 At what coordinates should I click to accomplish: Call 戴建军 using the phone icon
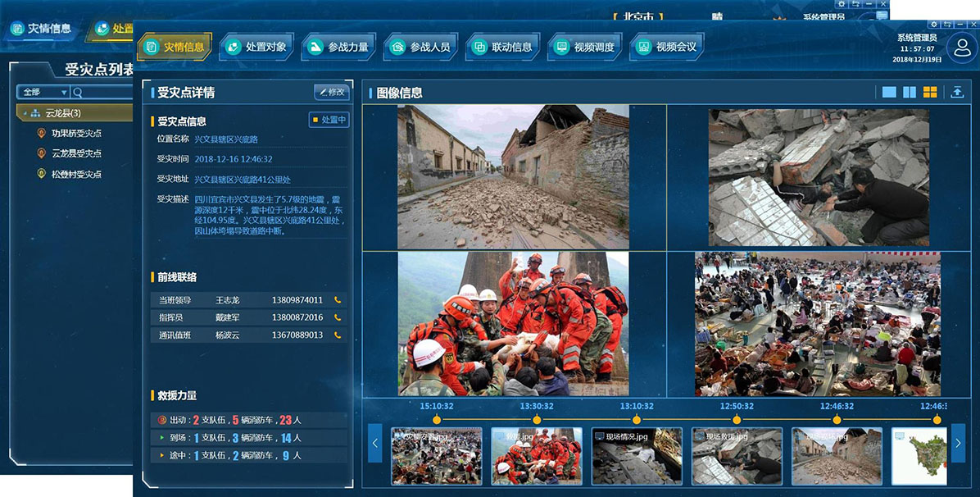click(338, 318)
